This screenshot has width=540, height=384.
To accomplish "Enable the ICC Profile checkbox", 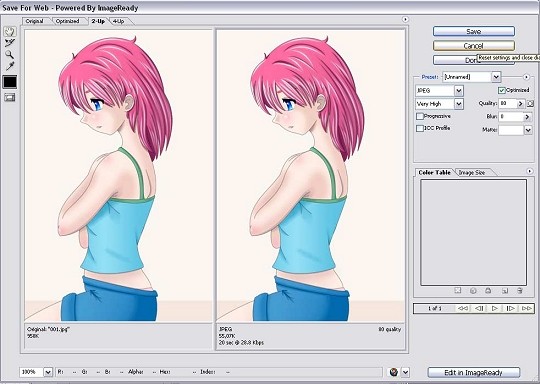I will tap(419, 128).
